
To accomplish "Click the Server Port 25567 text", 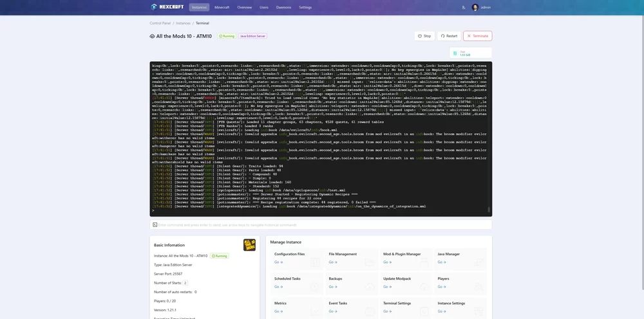I will [168, 274].
